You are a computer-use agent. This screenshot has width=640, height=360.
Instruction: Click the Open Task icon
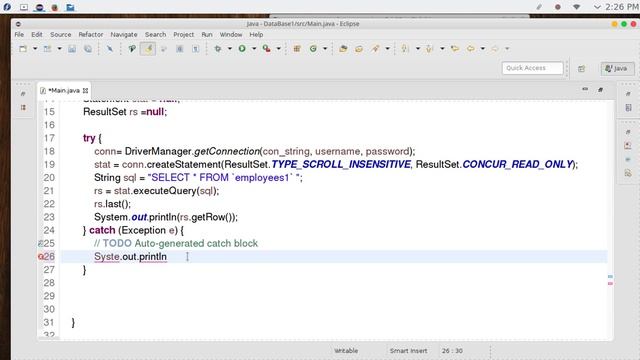coord(359,49)
